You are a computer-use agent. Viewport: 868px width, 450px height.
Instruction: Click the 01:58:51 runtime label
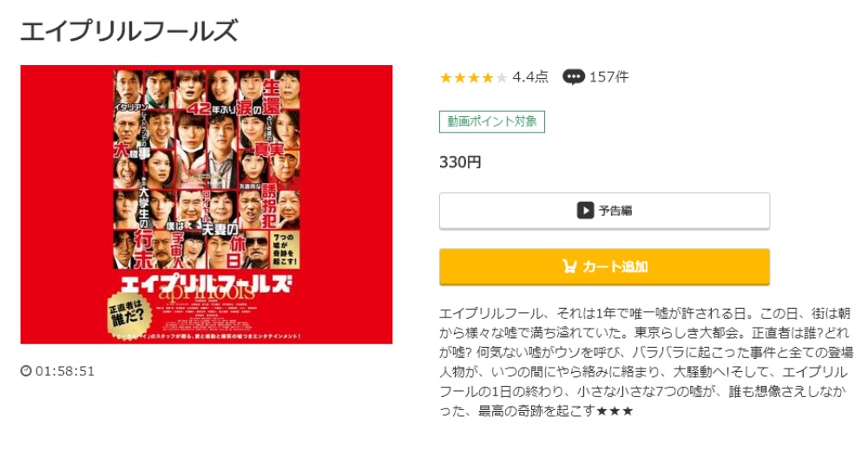pyautogui.click(x=65, y=370)
